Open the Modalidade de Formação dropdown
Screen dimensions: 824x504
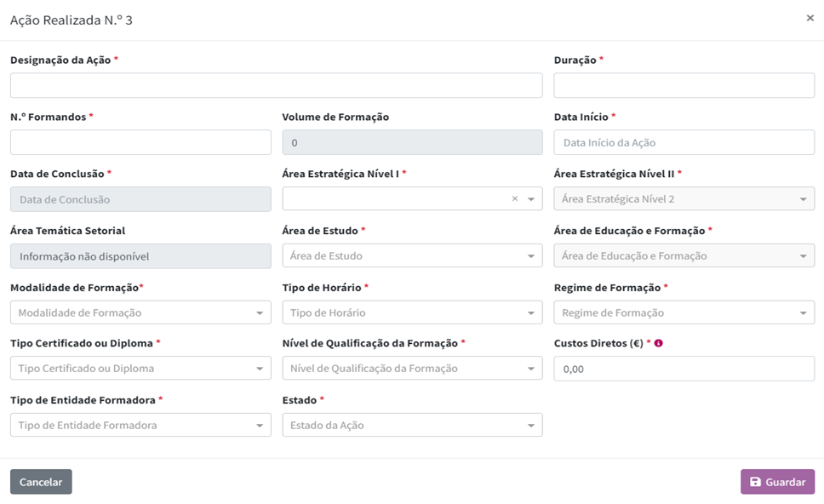[x=140, y=312]
